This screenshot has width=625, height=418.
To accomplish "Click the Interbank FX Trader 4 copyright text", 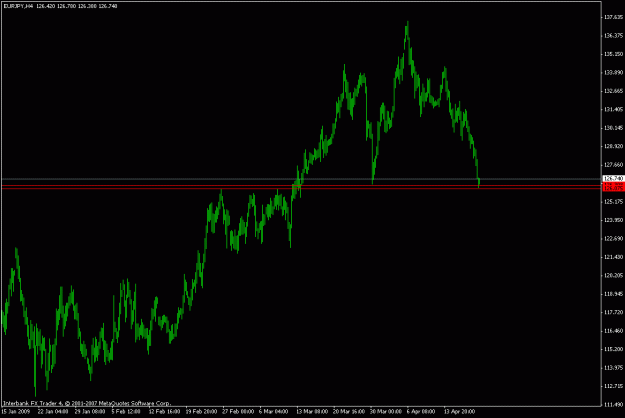I will pyautogui.click(x=87, y=403).
